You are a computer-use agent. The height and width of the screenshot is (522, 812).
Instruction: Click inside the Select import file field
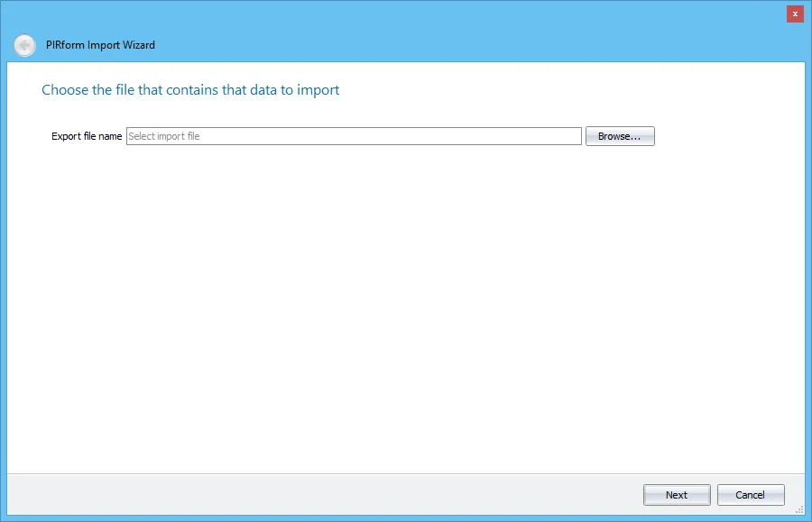point(352,135)
